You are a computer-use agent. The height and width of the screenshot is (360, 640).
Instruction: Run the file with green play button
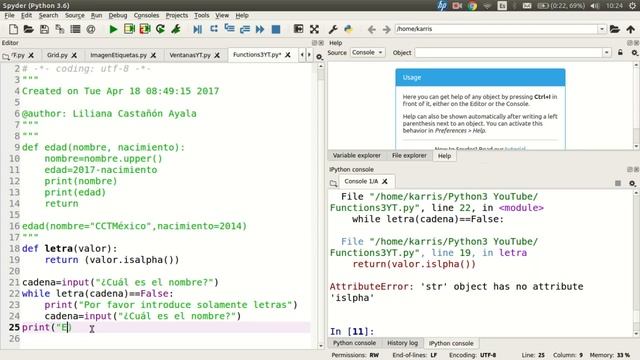pos(113,29)
